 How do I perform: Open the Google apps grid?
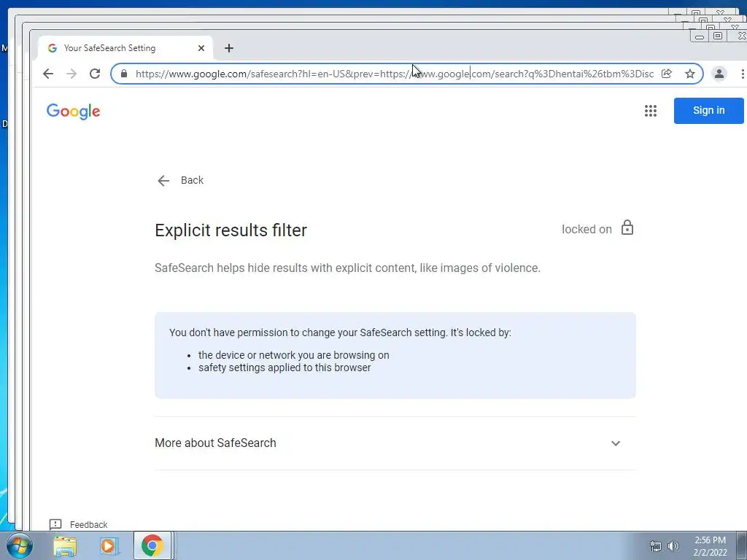pos(650,111)
